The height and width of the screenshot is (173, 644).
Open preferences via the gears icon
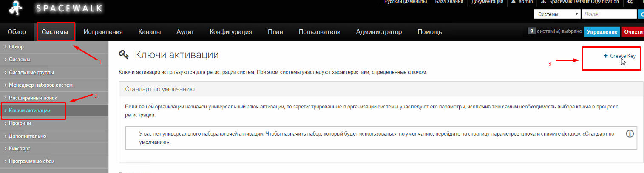click(x=630, y=2)
